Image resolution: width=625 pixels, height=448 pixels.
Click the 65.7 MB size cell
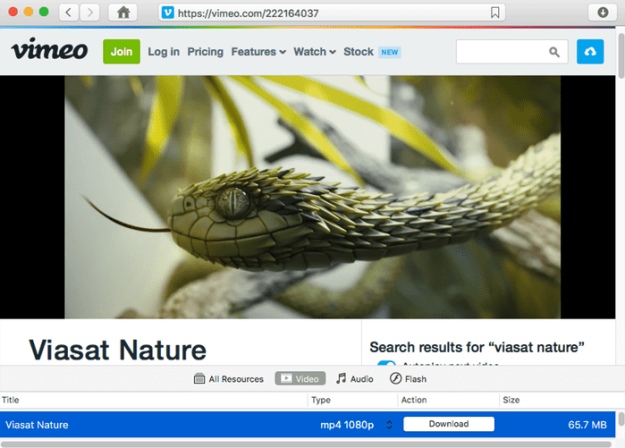(587, 425)
